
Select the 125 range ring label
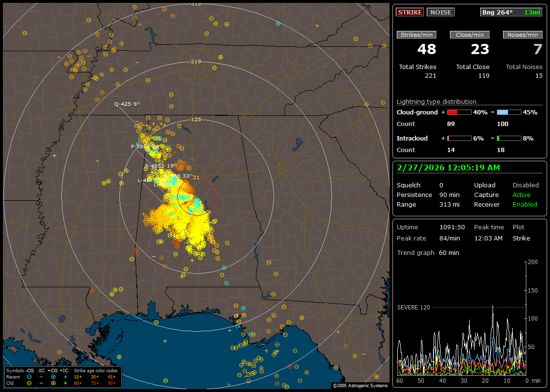(196, 119)
